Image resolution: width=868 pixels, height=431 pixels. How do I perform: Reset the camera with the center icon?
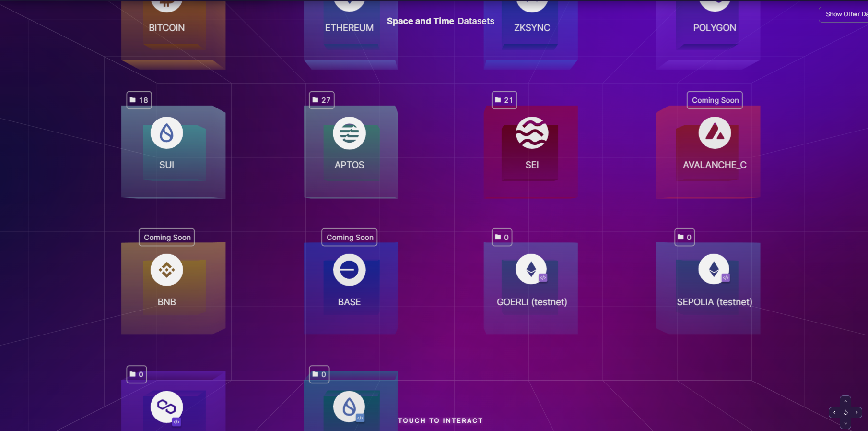pyautogui.click(x=845, y=412)
